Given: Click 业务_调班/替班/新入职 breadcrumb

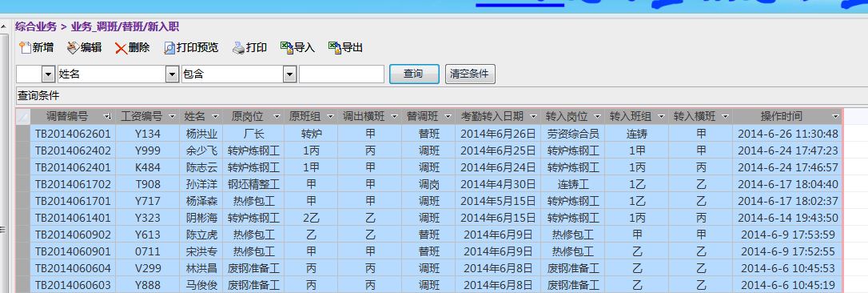Looking at the screenshot, I should [125, 26].
